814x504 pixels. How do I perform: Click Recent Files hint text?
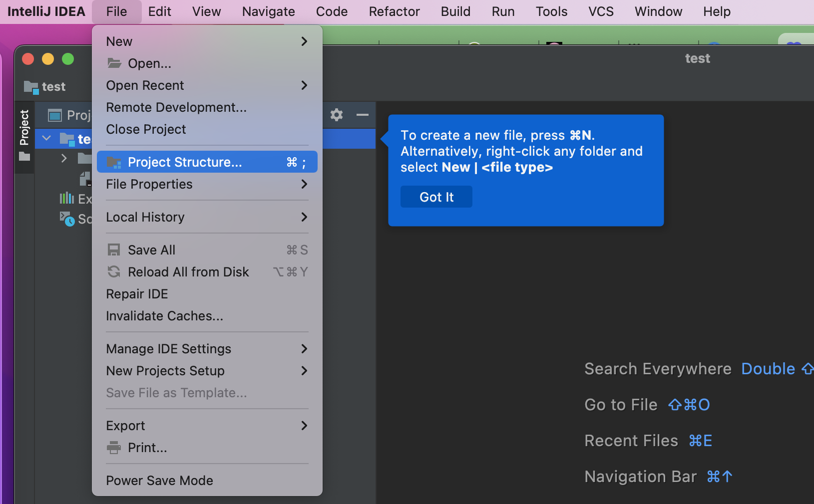point(632,441)
